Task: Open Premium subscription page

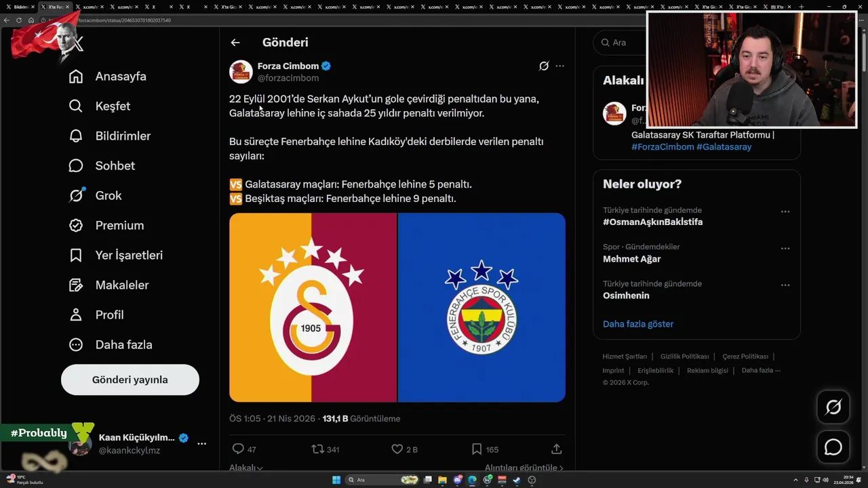Action: click(106, 226)
